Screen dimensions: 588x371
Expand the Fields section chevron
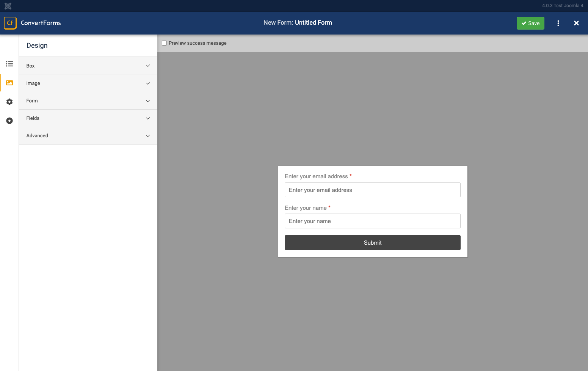pyautogui.click(x=148, y=118)
